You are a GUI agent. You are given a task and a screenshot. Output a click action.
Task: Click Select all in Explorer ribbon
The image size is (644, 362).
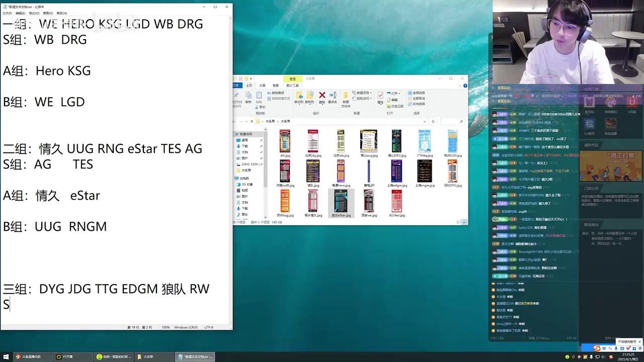[x=416, y=93]
